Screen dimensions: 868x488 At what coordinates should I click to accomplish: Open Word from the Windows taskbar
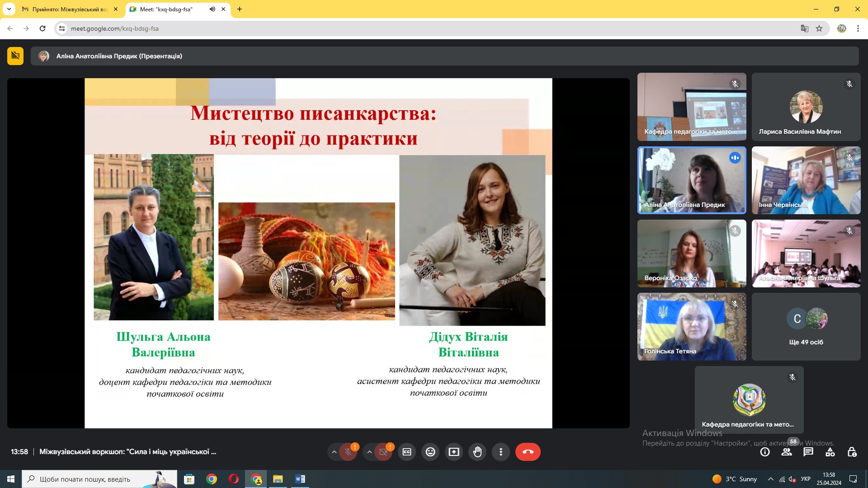(x=300, y=479)
